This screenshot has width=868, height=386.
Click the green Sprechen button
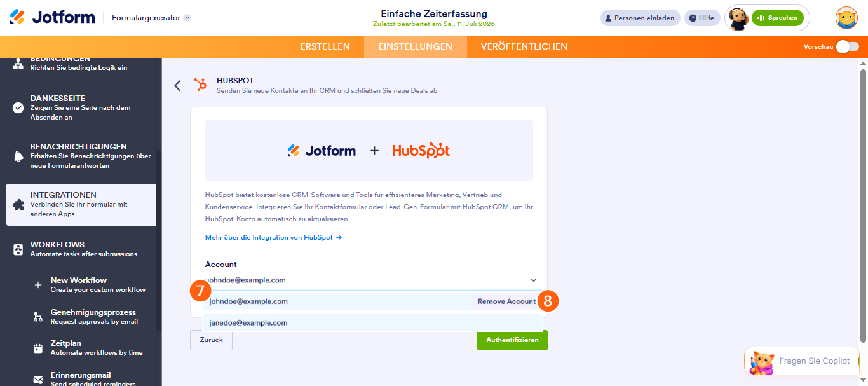pyautogui.click(x=777, y=18)
